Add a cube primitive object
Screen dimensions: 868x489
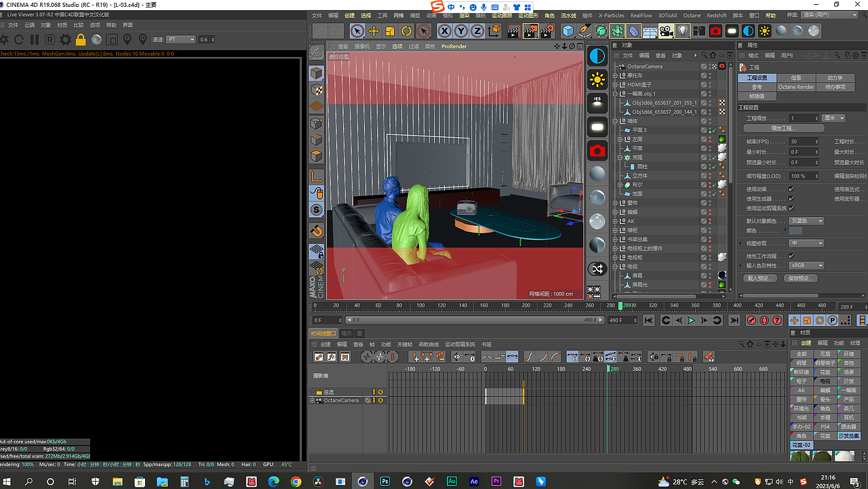pos(568,31)
